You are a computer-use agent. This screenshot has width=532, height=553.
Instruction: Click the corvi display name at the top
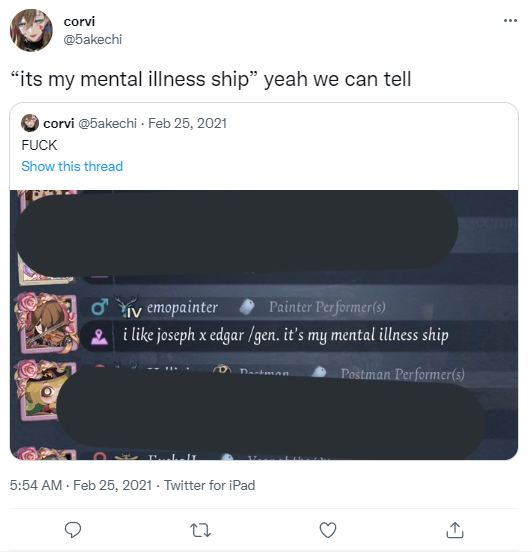point(79,22)
